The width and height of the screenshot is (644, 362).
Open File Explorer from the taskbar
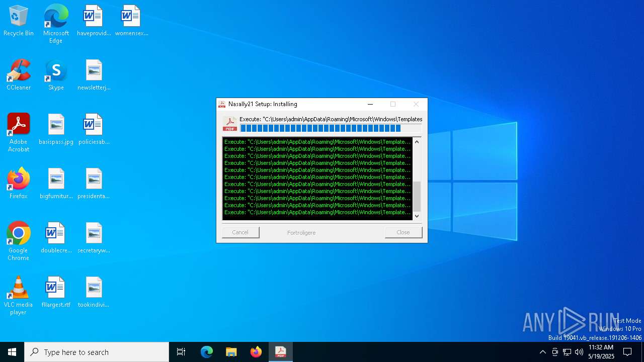point(231,352)
